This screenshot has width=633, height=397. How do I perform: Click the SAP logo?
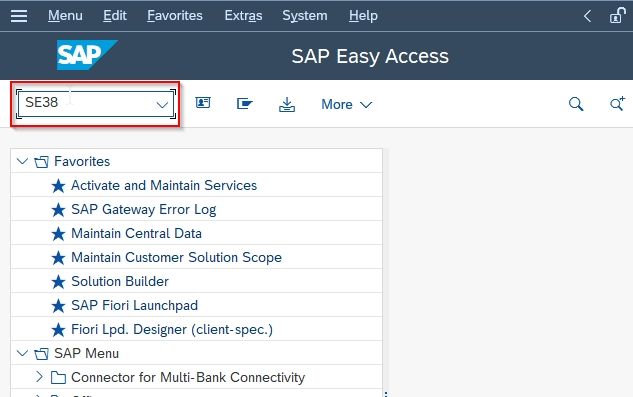click(x=87, y=55)
